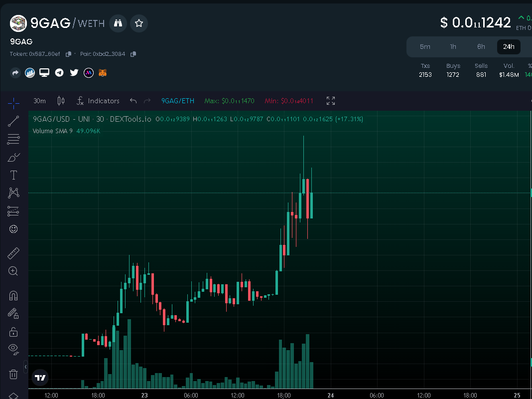Toggle hide all drawings eye icon

point(13,349)
